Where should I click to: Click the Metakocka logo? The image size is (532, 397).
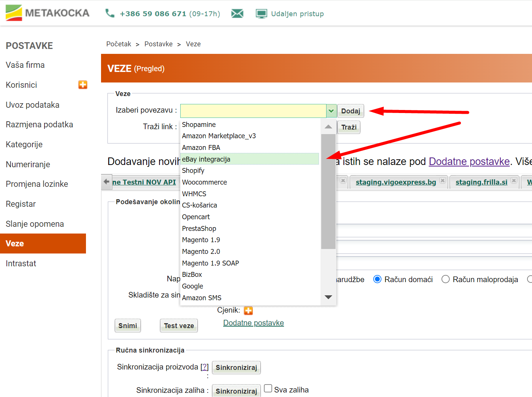48,13
